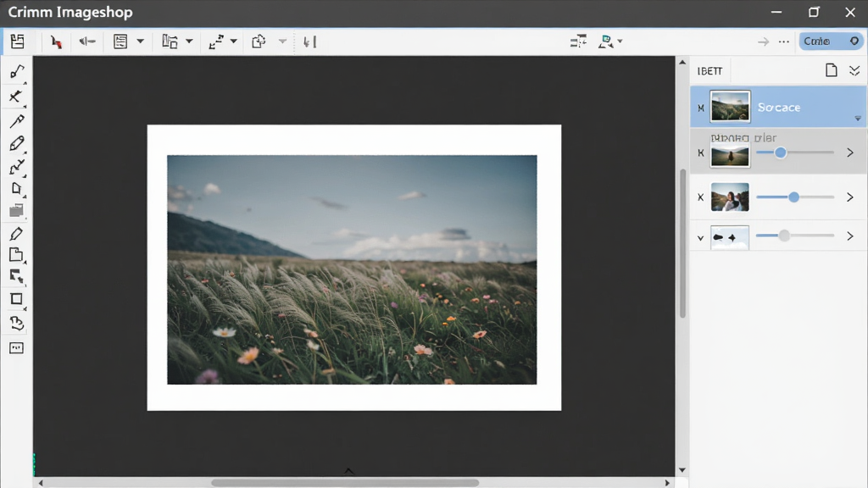Image resolution: width=868 pixels, height=488 pixels.
Task: Click the new document icon in panel header
Action: 831,70
